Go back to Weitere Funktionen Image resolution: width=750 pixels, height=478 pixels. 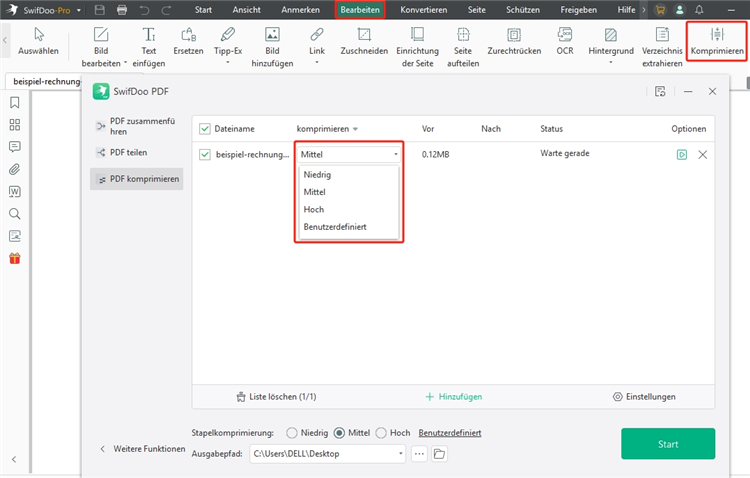pos(143,449)
